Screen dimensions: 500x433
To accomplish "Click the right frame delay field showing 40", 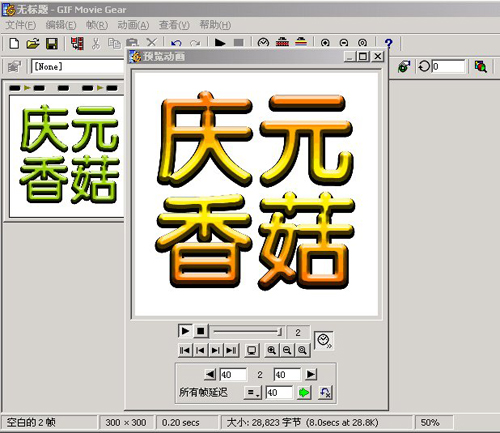I will click(x=287, y=375).
